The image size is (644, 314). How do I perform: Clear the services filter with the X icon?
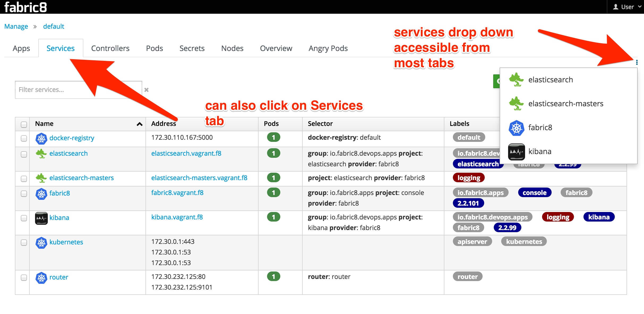tap(146, 90)
